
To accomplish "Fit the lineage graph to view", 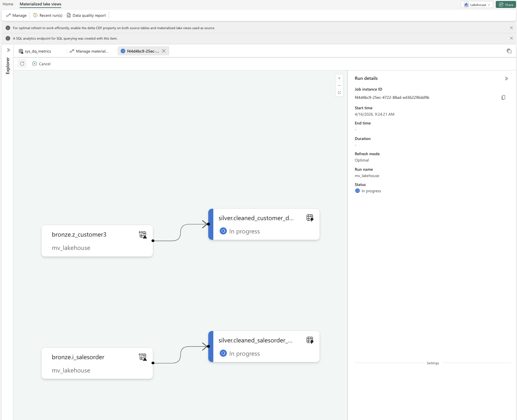I will (x=339, y=93).
